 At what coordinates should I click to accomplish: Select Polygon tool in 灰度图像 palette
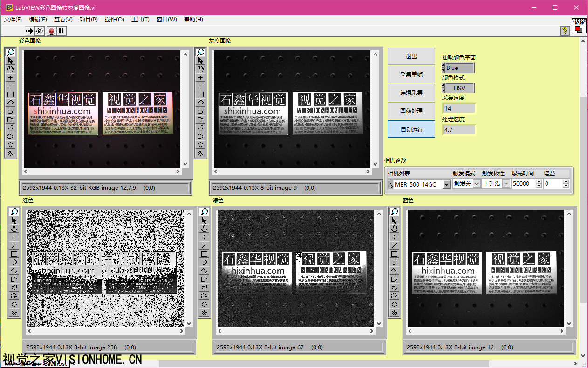click(x=200, y=119)
